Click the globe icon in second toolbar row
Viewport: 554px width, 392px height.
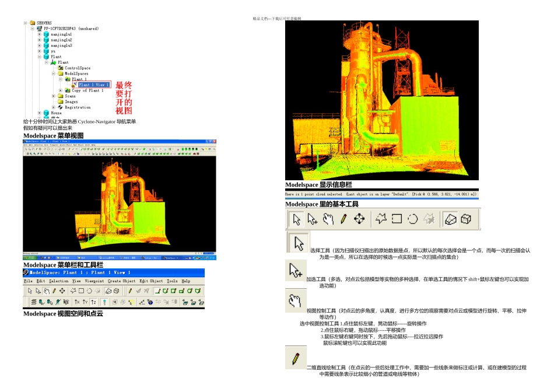[x=150, y=302]
